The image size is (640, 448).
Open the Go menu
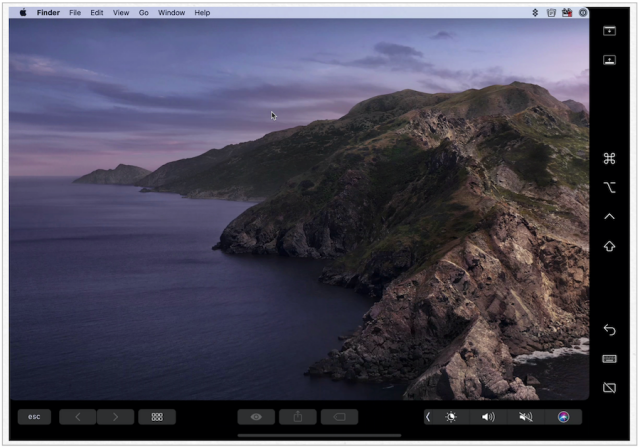click(x=144, y=13)
